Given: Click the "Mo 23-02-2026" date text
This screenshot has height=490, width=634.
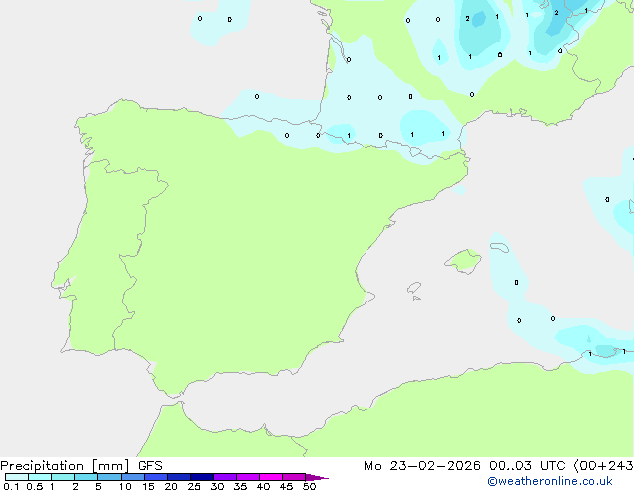Looking at the screenshot, I should (x=422, y=466).
